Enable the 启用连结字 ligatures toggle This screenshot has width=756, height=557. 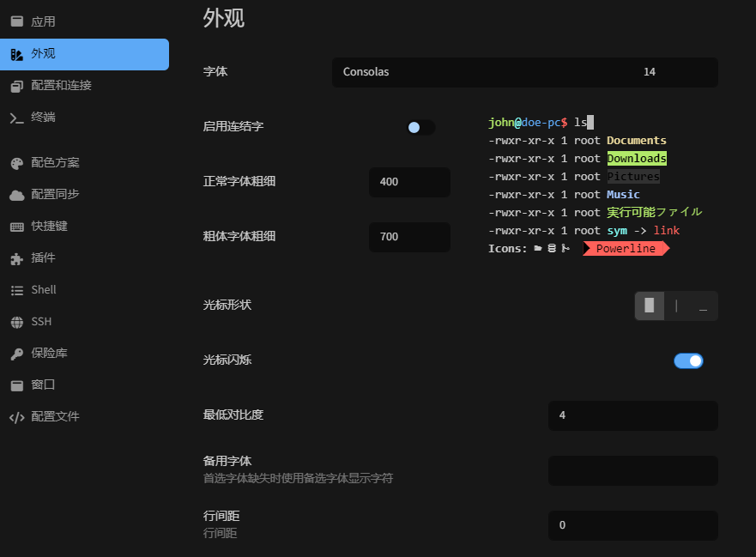point(420,127)
